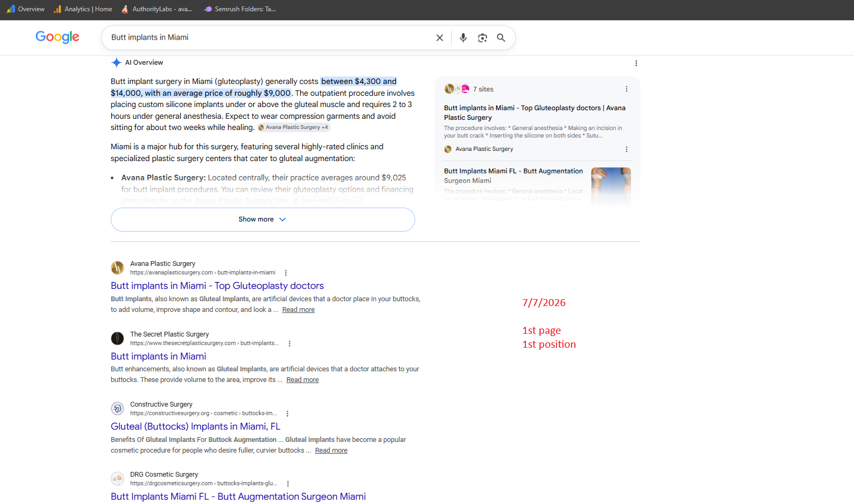Click the Avana Plastic Surgery +4 citation chip
Viewport: 854px width, 504px height.
click(294, 127)
